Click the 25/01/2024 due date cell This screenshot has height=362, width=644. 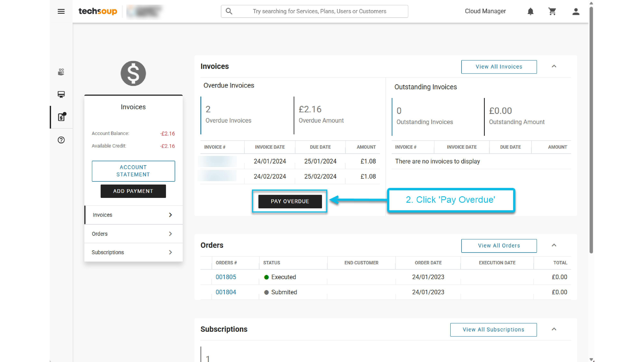[320, 161]
